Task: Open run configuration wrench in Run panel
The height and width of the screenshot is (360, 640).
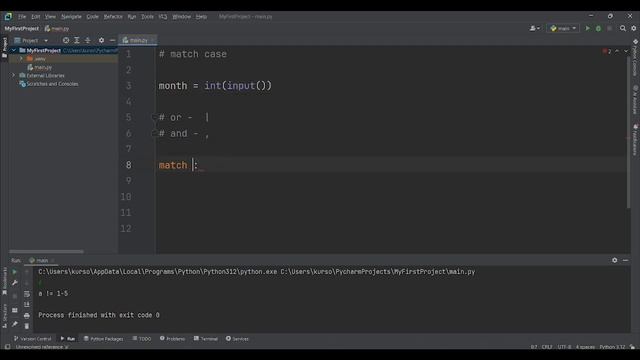Action: pyautogui.click(x=15, y=283)
